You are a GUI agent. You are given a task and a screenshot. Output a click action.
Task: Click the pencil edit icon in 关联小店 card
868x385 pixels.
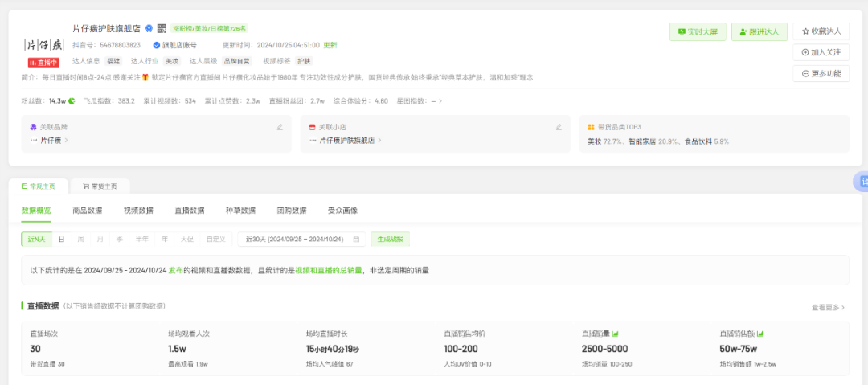(x=559, y=127)
